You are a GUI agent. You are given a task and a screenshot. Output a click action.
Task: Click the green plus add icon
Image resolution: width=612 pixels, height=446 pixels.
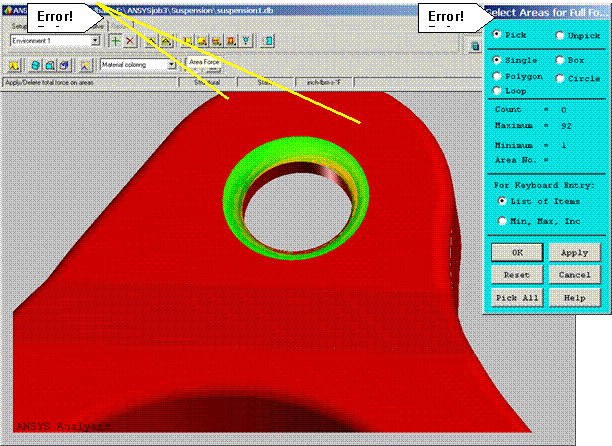tap(116, 41)
